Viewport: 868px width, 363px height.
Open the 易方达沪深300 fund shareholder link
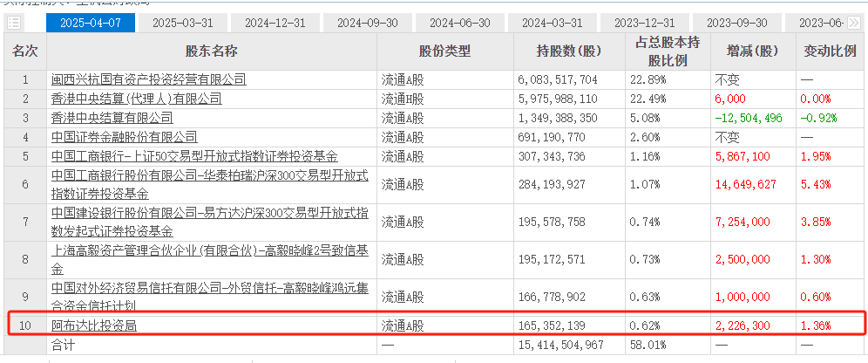click(209, 222)
